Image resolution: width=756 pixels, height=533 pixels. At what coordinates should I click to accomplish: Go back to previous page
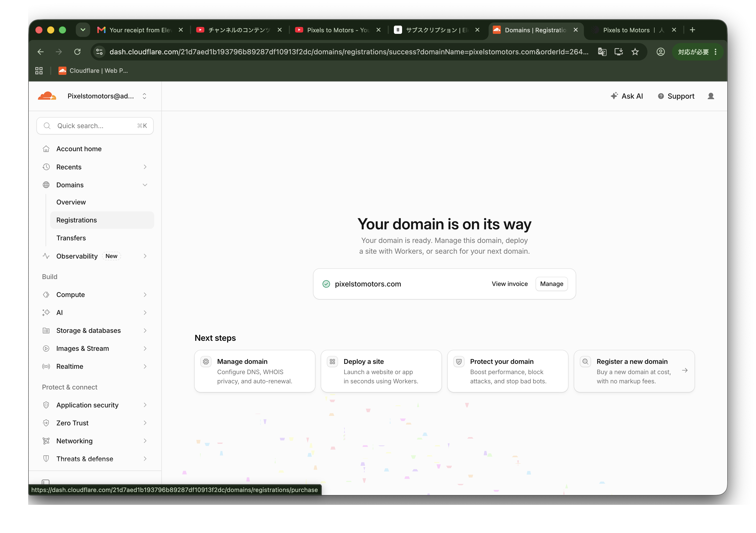40,52
